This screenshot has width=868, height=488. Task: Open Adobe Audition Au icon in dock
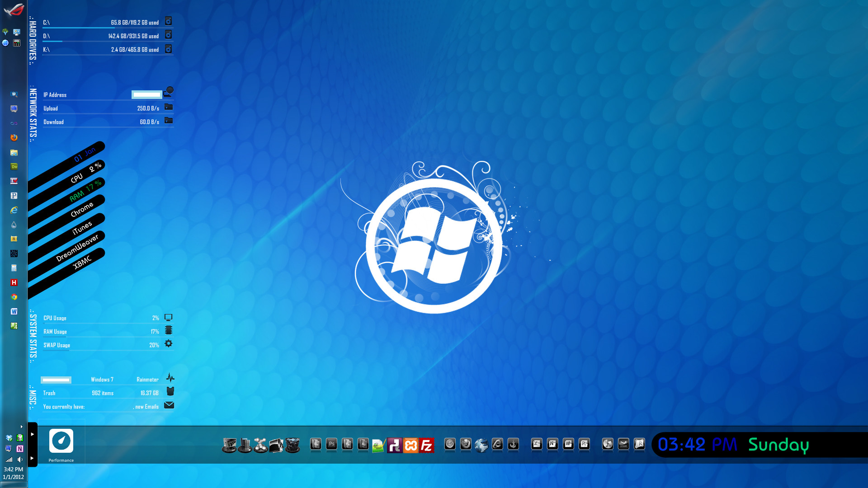(363, 444)
